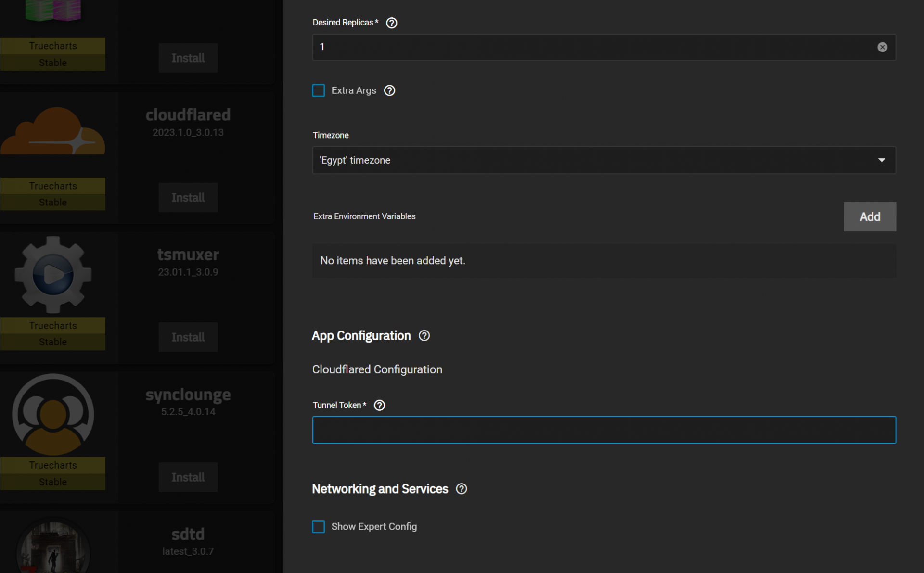924x573 pixels.
Task: Add an extra environment variable
Action: coord(870,216)
